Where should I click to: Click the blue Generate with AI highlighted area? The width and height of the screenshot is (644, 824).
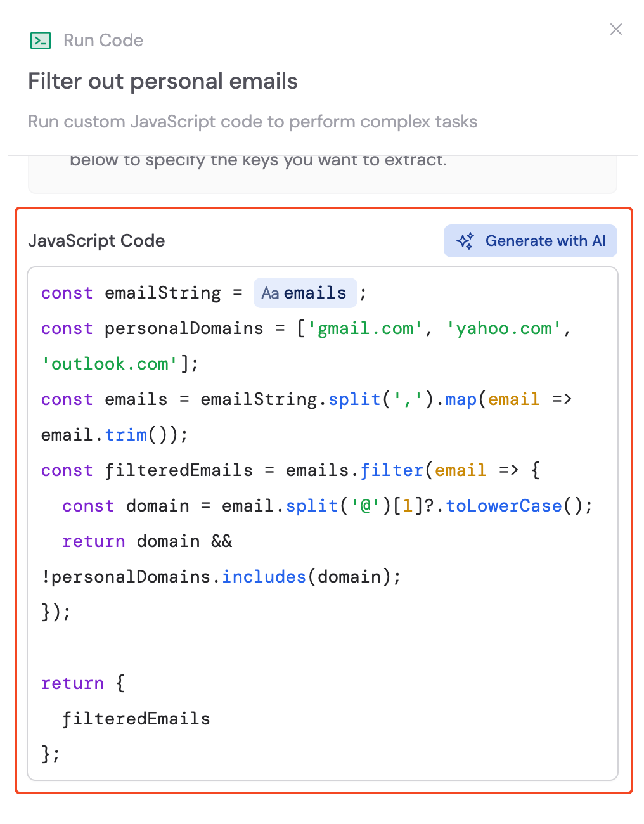pyautogui.click(x=530, y=241)
